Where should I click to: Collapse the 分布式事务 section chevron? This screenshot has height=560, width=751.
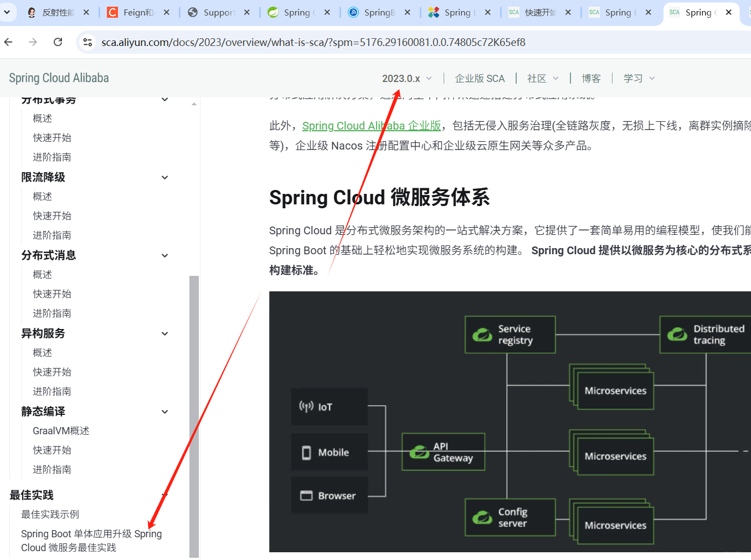[x=164, y=100]
